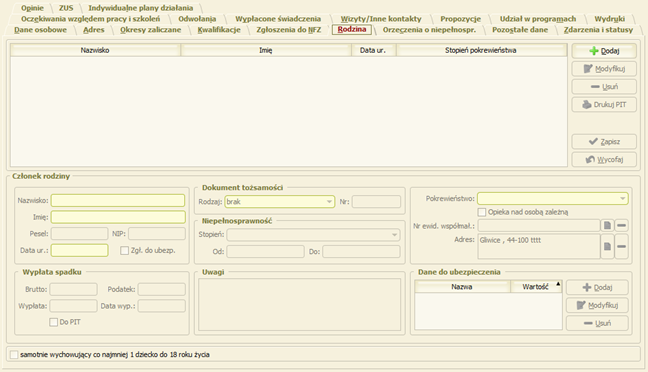648x372 pixels.
Task: Open the Zdarzenia i statusy tab
Action: point(598,30)
